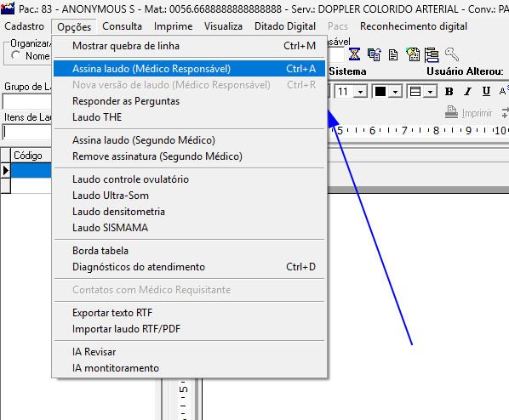Screen dimensions: 509x420
Task: Toggle Italic text formatting
Action: click(467, 92)
